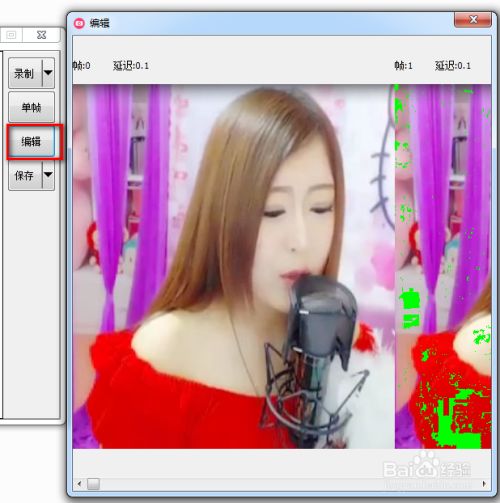Click the red camera app icon
500x503 pixels.
coord(79,23)
